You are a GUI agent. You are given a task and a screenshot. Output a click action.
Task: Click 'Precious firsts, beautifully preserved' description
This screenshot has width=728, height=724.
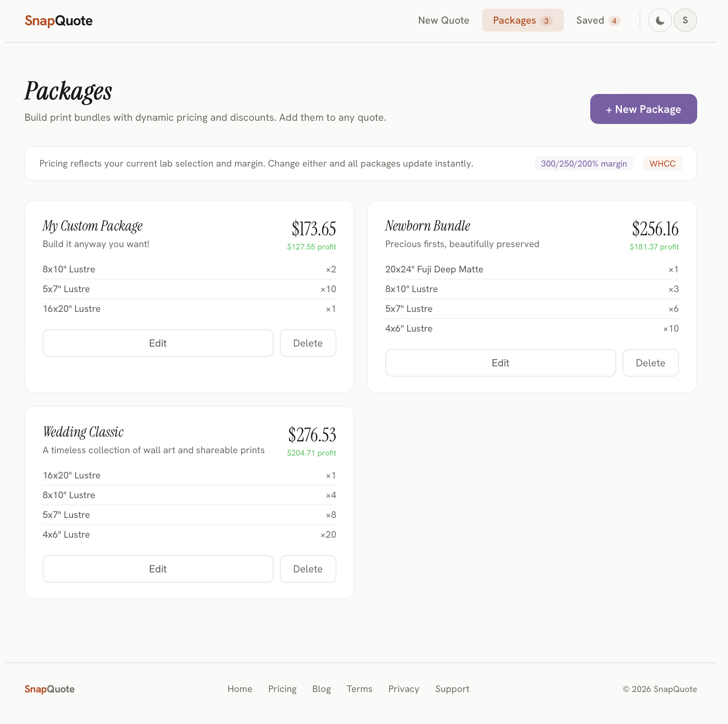(x=462, y=244)
